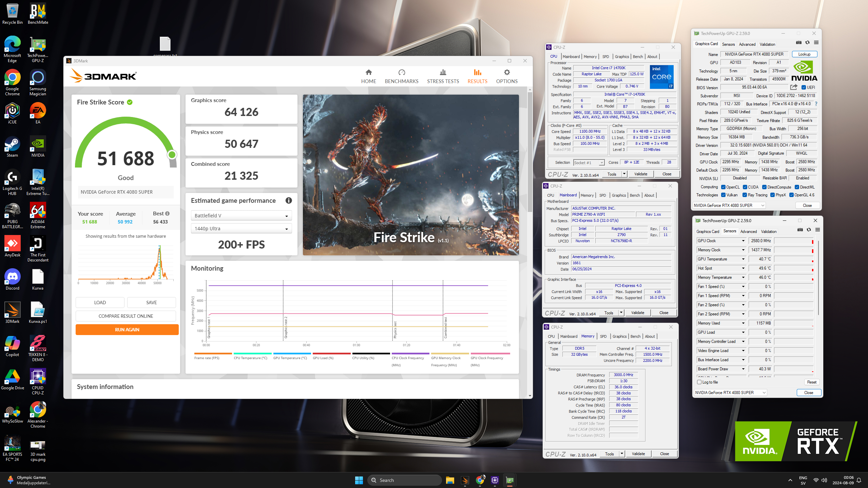This screenshot has width=868, height=488.
Task: Toggle DirectCompute checkbox in GPU-Z
Action: point(764,187)
